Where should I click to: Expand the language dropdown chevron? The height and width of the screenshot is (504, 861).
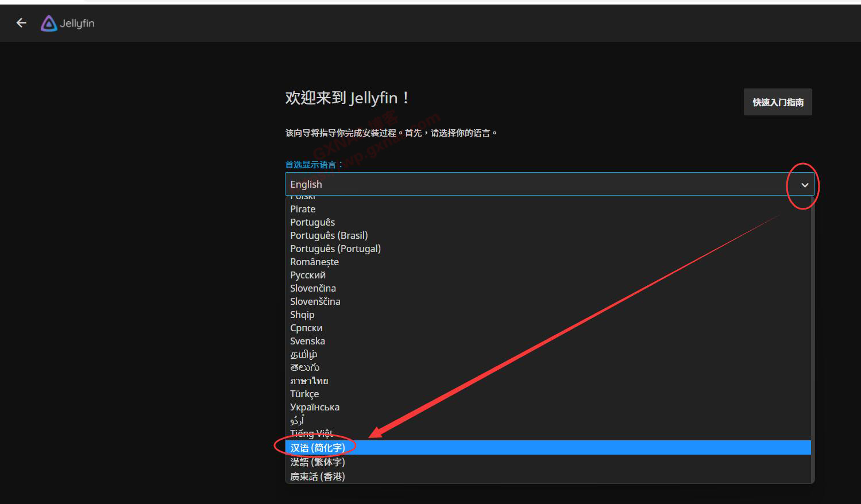coord(804,185)
